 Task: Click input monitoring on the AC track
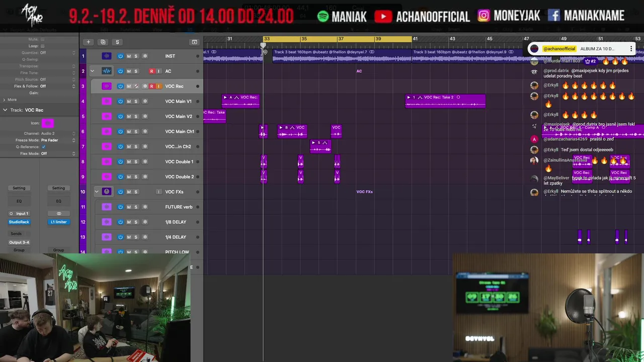point(158,71)
